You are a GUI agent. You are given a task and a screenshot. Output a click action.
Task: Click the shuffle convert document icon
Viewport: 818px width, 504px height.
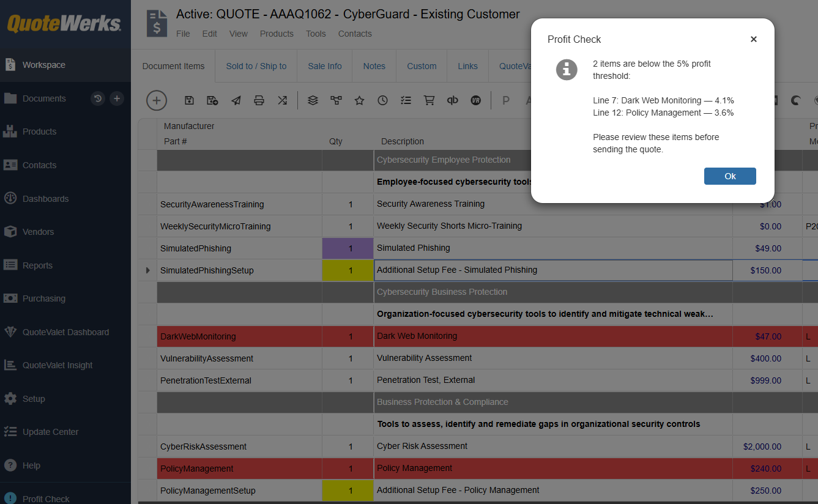tap(282, 100)
